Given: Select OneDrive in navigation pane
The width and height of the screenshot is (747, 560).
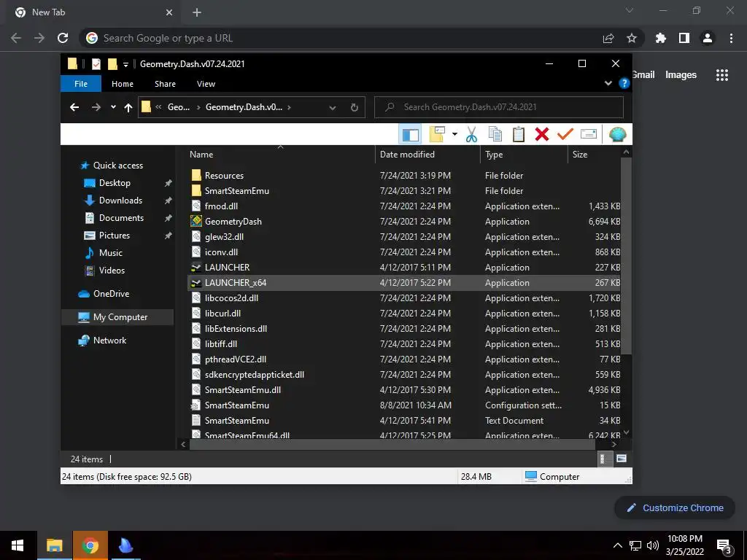Looking at the screenshot, I should pos(111,294).
